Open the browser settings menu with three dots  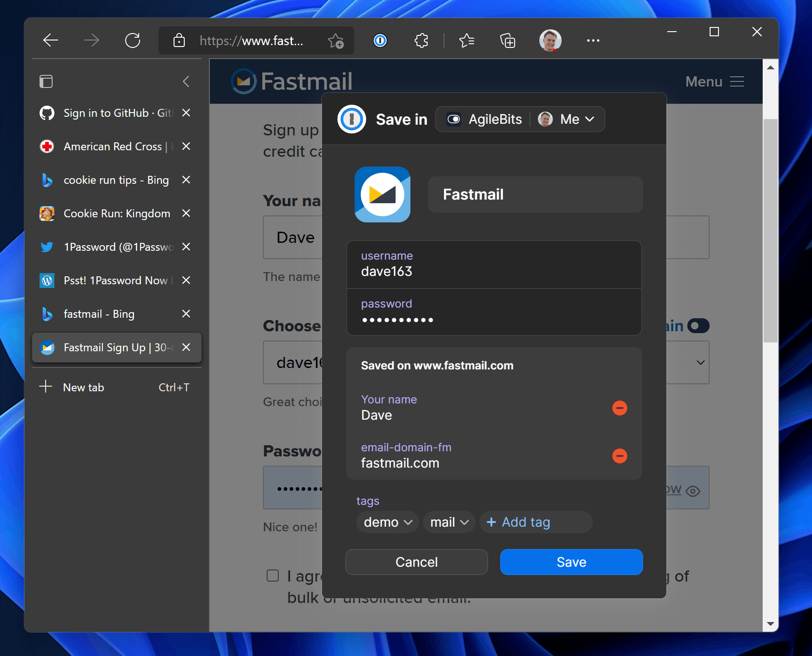(x=593, y=40)
